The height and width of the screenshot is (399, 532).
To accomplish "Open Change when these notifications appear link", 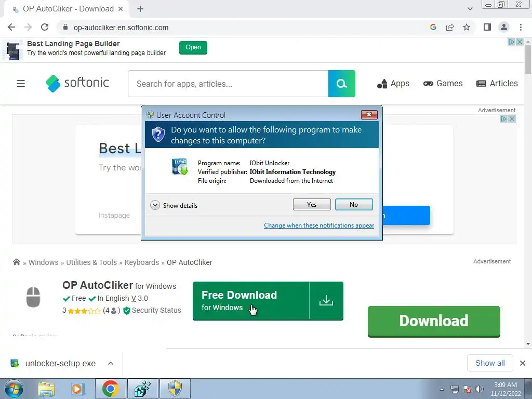I will [x=319, y=225].
